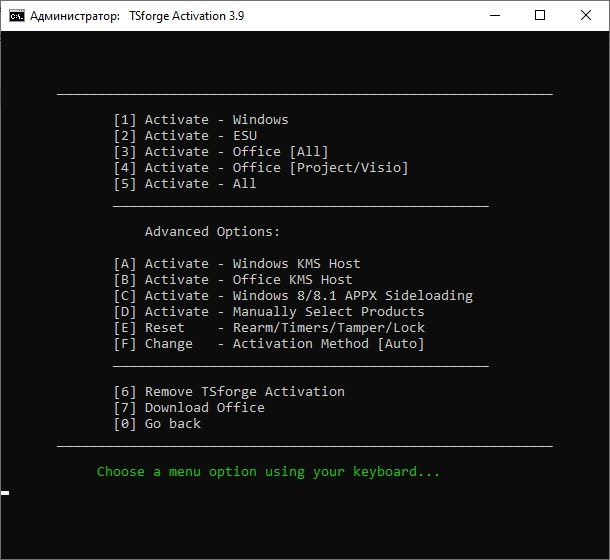Close the TSforge Activation window
The width and height of the screenshot is (610, 560).
pos(584,15)
